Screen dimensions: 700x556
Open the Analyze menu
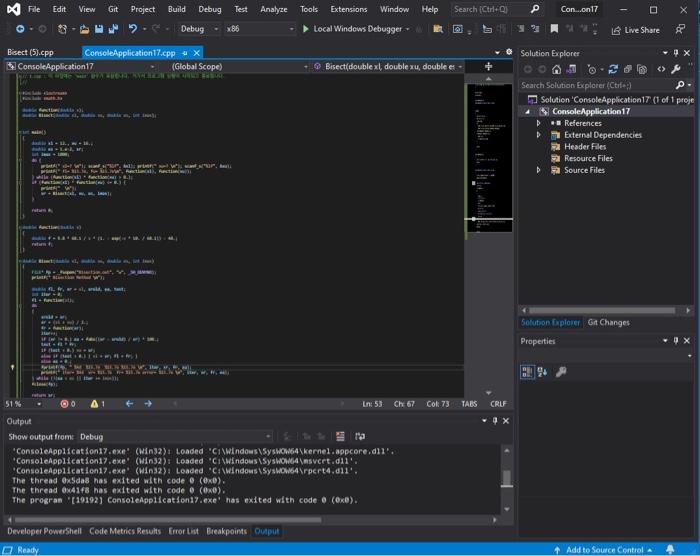click(274, 9)
